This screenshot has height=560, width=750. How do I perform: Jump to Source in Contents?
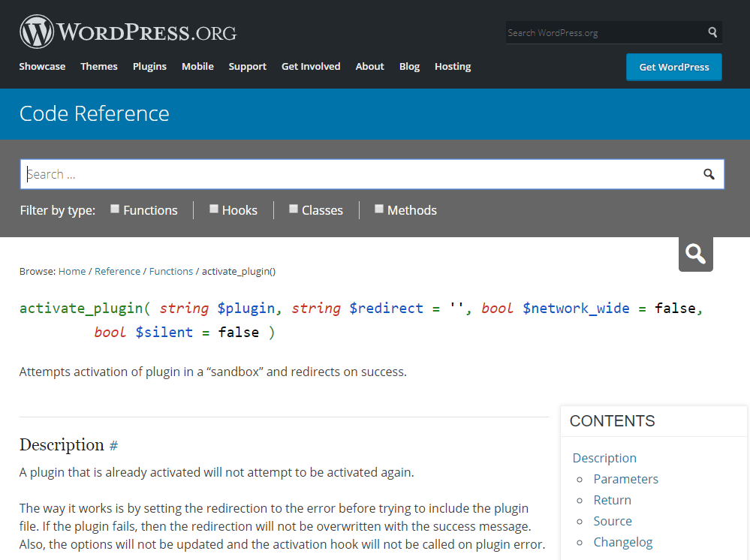pos(613,521)
